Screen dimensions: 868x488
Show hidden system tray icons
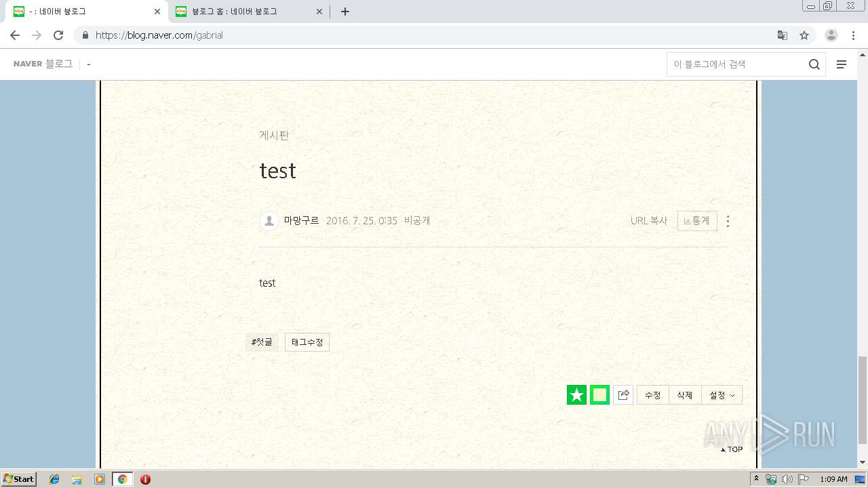[756, 479]
